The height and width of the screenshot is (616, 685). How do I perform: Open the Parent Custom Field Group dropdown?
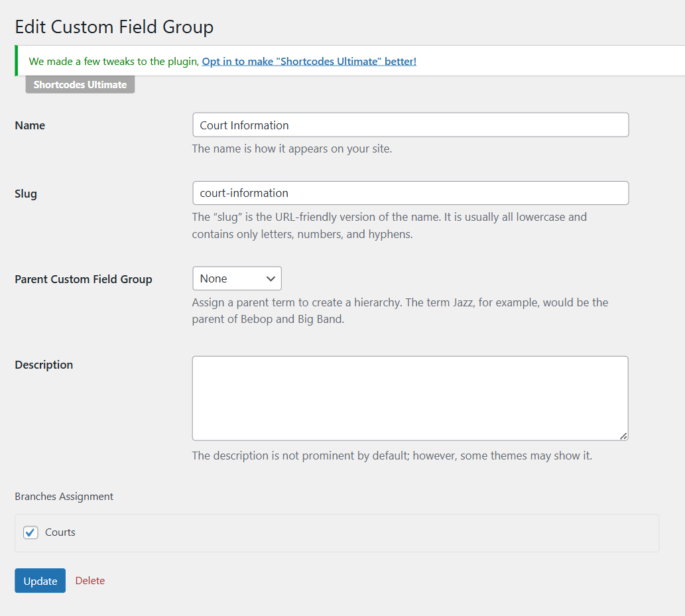(237, 278)
